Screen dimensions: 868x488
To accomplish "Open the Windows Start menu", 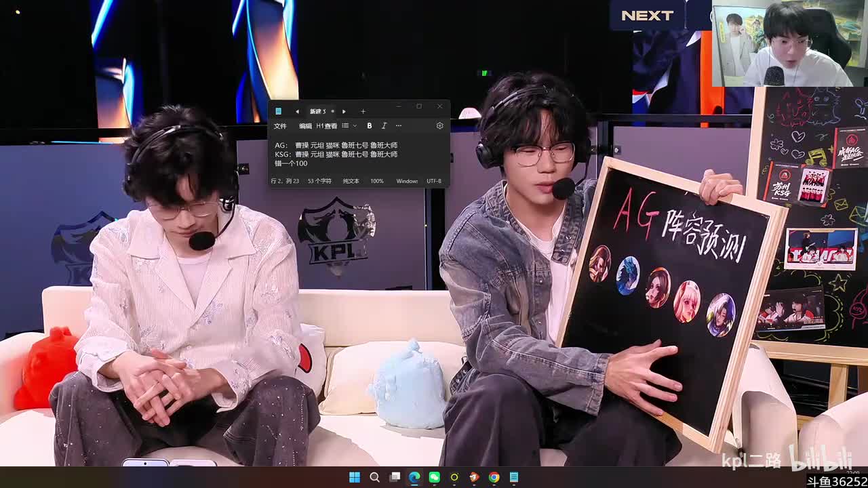I will tap(355, 477).
